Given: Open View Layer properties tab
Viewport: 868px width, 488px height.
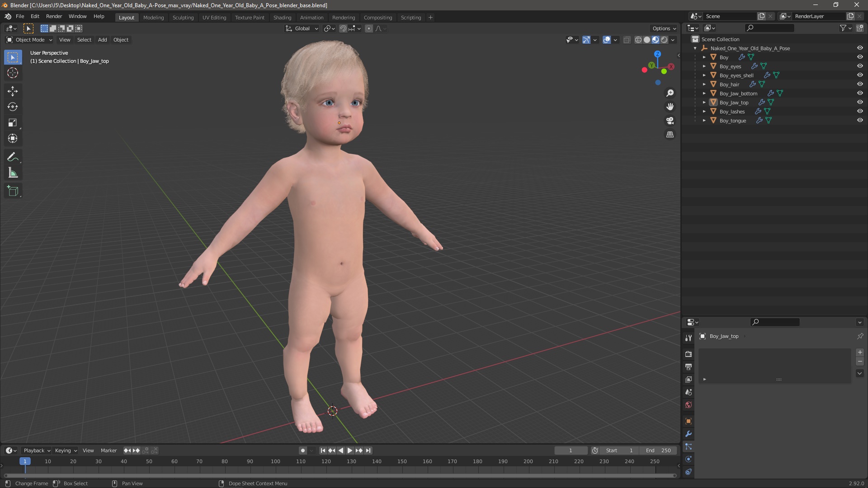Looking at the screenshot, I should click(x=689, y=380).
